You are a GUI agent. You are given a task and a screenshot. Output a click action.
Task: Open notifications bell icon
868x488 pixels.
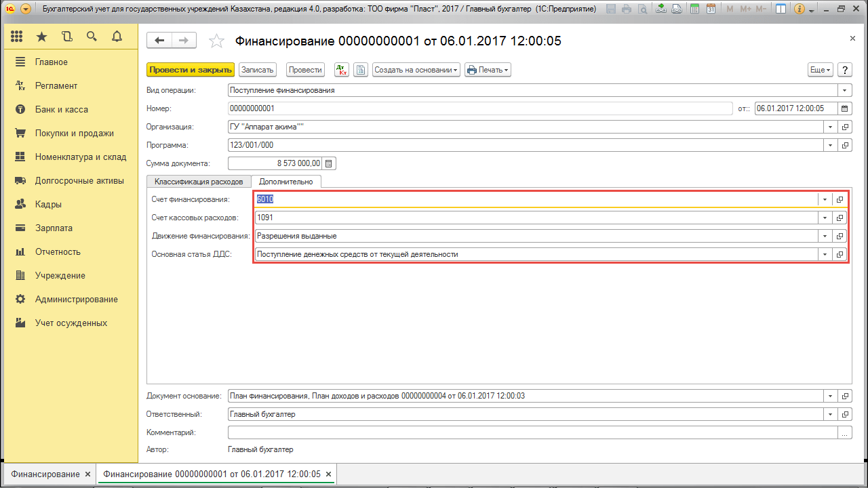click(x=117, y=37)
